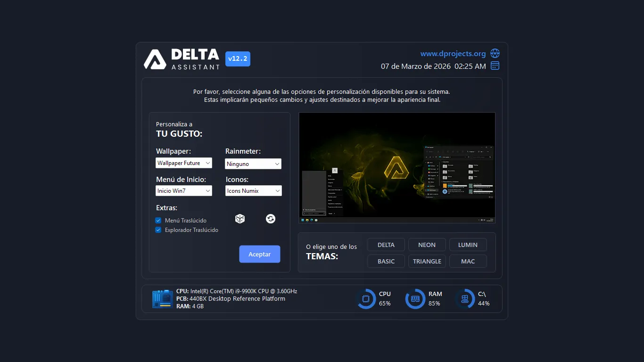Click the calendar icon beside the date

tap(495, 66)
